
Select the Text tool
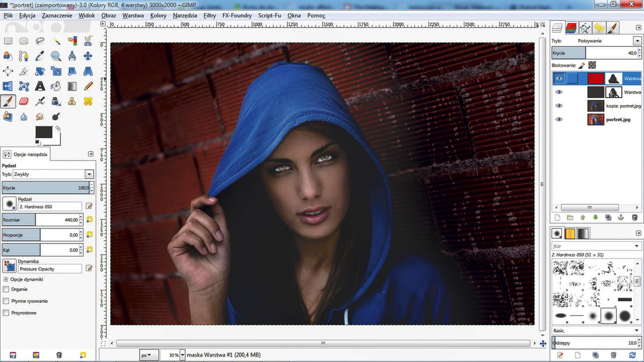tap(40, 86)
